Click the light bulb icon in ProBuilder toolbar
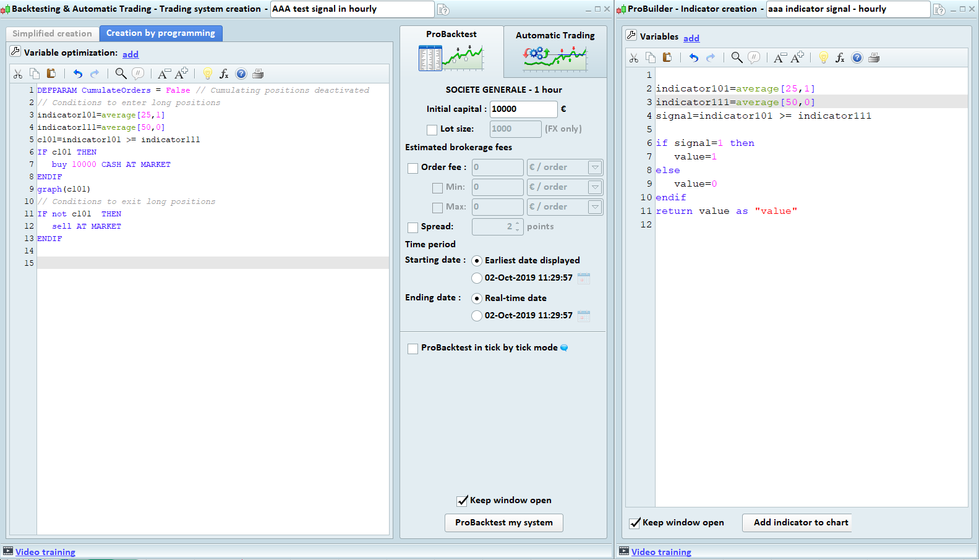The width and height of the screenshot is (979, 560). (x=823, y=57)
